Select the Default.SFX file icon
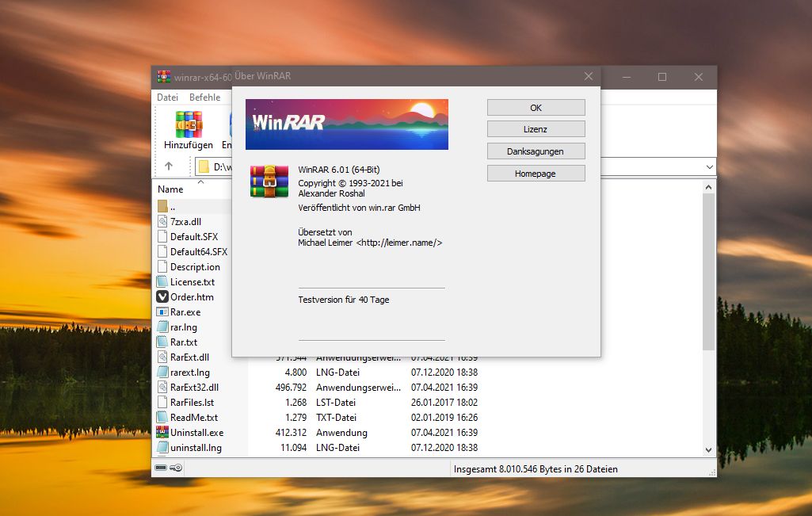 162,237
